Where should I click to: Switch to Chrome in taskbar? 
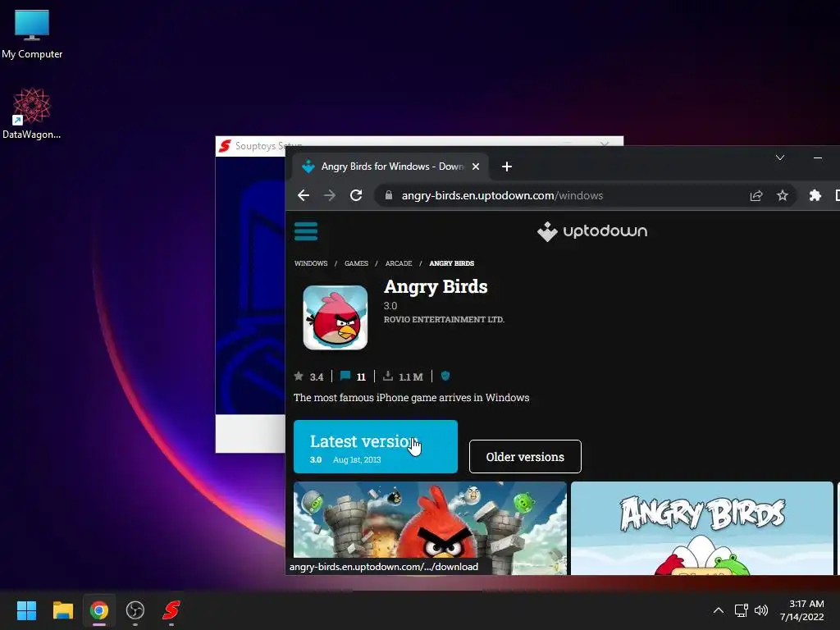point(99,610)
